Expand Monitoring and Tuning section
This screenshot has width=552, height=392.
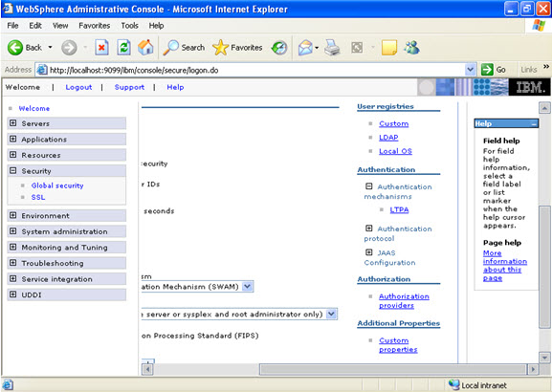[x=13, y=247]
